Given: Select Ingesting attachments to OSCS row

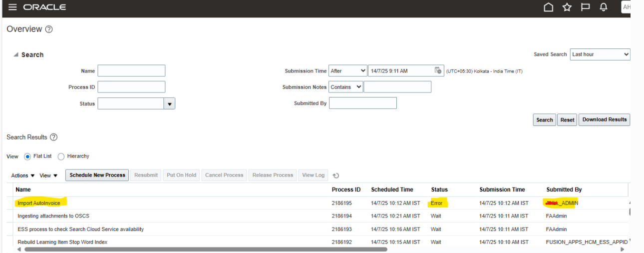Looking at the screenshot, I should (320, 216).
